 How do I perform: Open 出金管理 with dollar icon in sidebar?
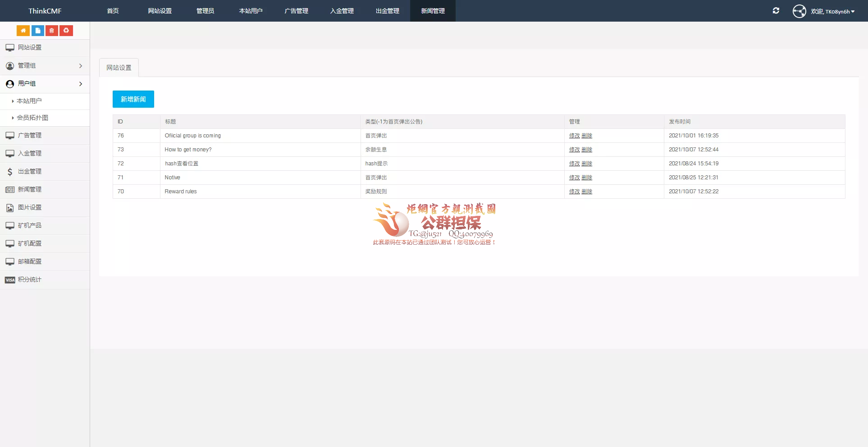coord(30,172)
